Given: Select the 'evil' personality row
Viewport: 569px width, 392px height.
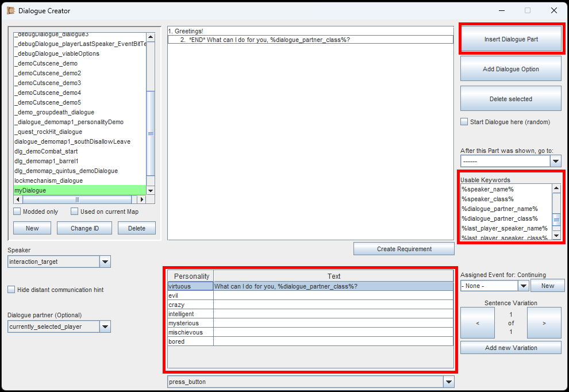Looking at the screenshot, I should [x=190, y=295].
